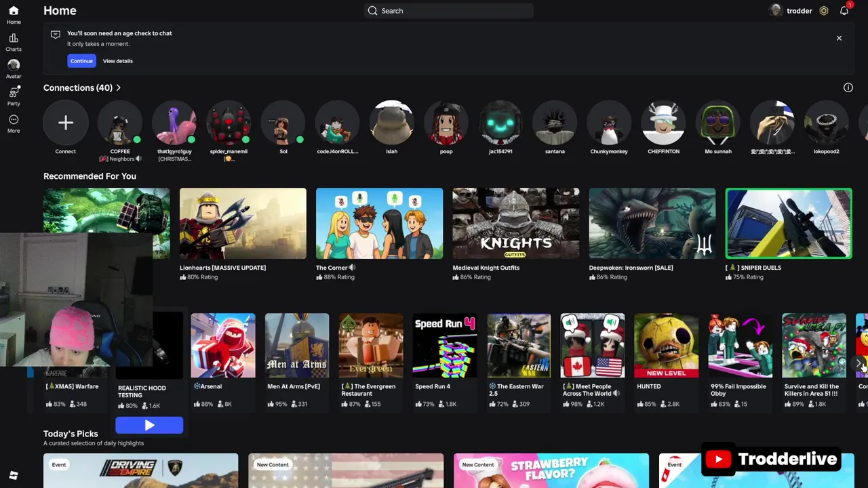Click the Today's Picks heading
The image size is (868, 488).
[x=71, y=434]
